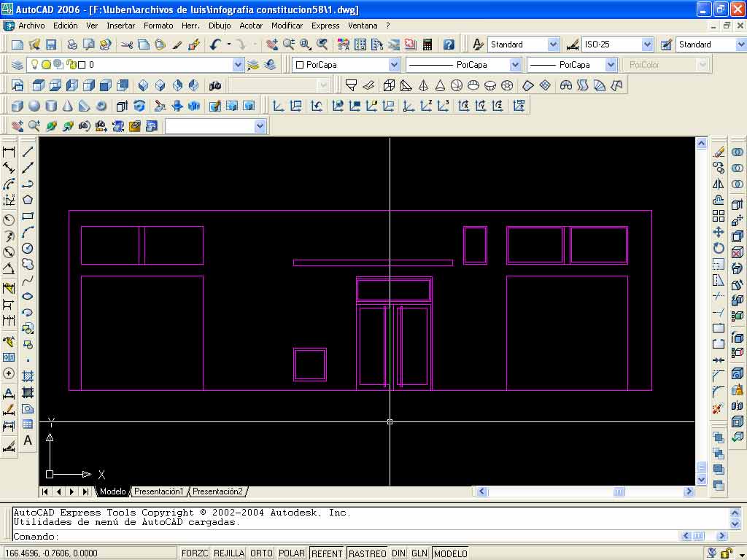This screenshot has height=560, width=747.
Task: Open the Undo history dropdown arrow
Action: pos(229,44)
